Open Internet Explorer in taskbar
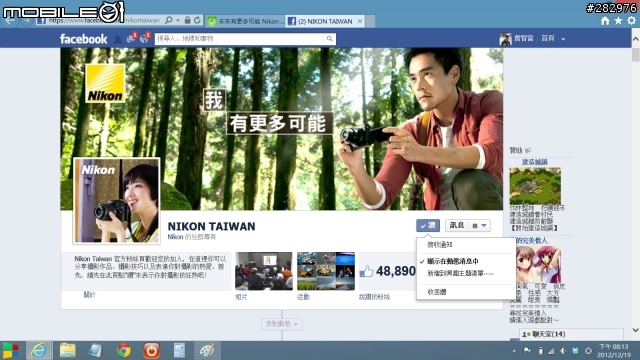 coord(39,351)
